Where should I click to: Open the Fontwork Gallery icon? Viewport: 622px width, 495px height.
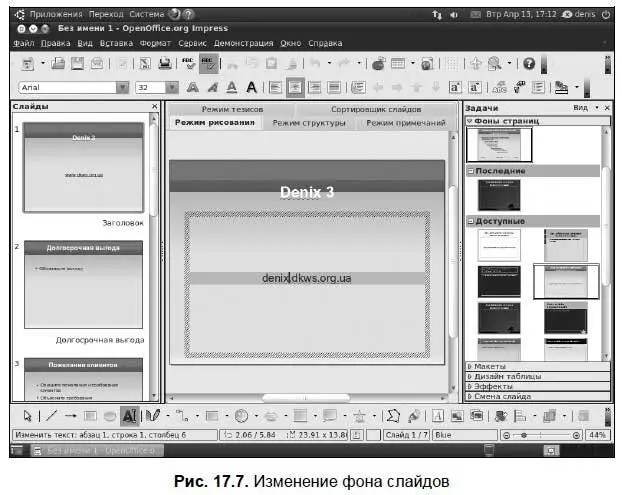438,416
